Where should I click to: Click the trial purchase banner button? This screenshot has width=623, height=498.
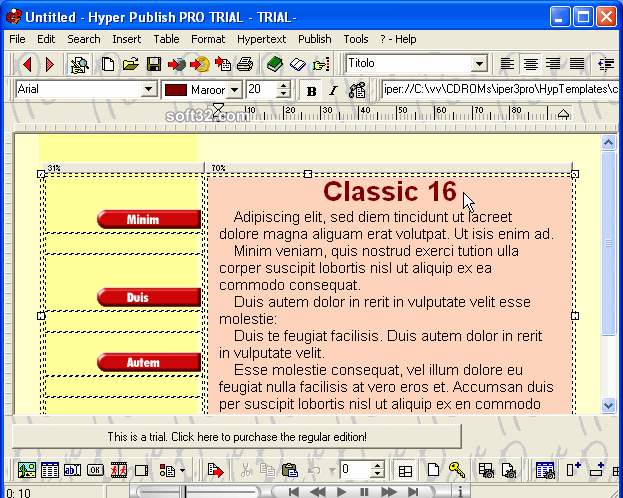237,436
